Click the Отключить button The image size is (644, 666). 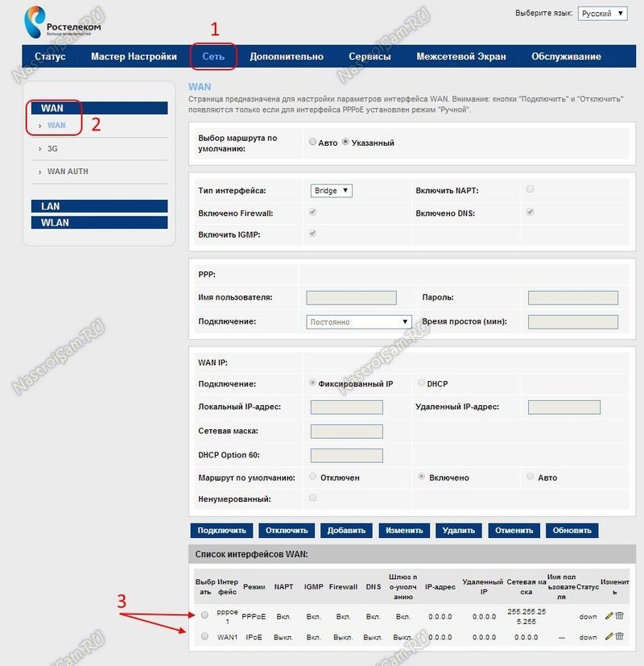tap(287, 531)
